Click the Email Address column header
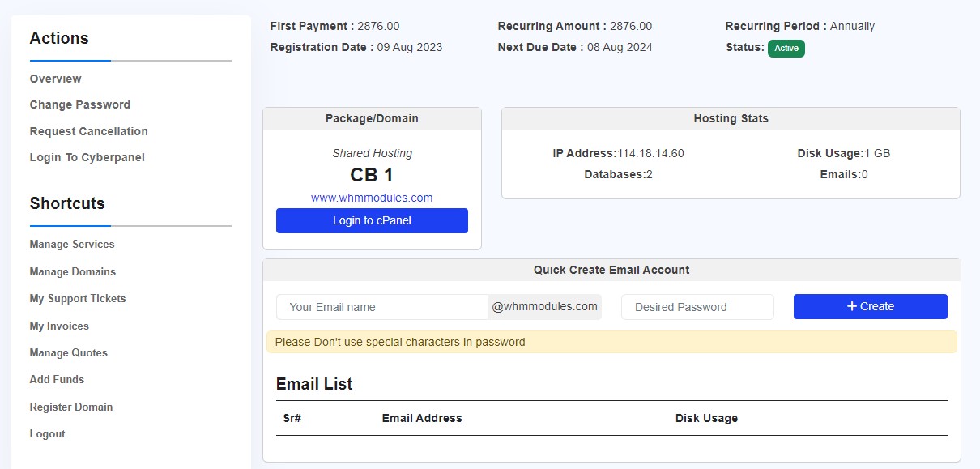980x469 pixels. (422, 418)
